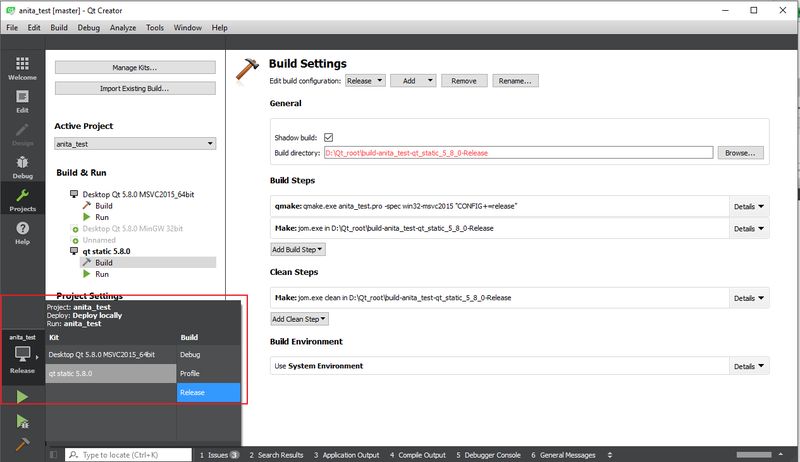Select qt static 5.8.0 kit in popup

[x=111, y=373]
